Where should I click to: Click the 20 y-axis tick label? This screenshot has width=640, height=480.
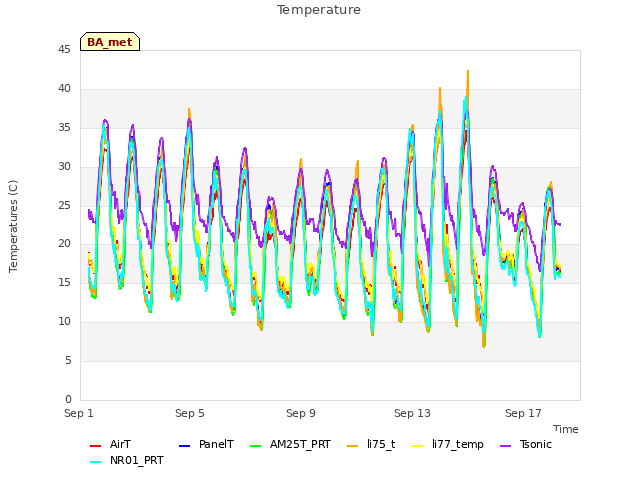[x=64, y=243]
